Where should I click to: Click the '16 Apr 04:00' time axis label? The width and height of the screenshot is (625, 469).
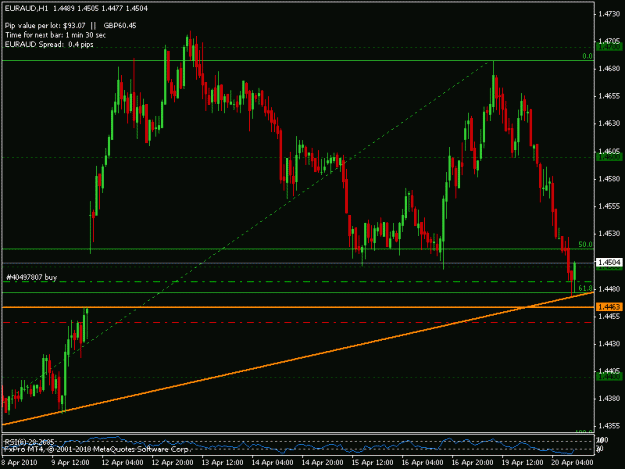click(422, 462)
